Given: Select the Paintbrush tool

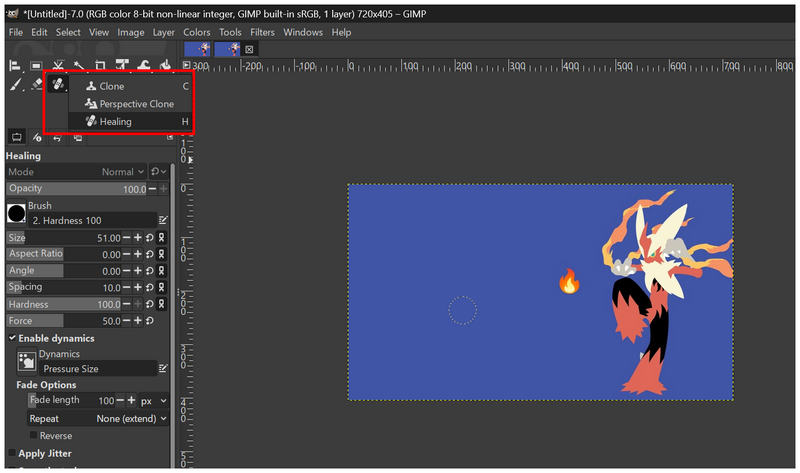Looking at the screenshot, I should click(16, 84).
